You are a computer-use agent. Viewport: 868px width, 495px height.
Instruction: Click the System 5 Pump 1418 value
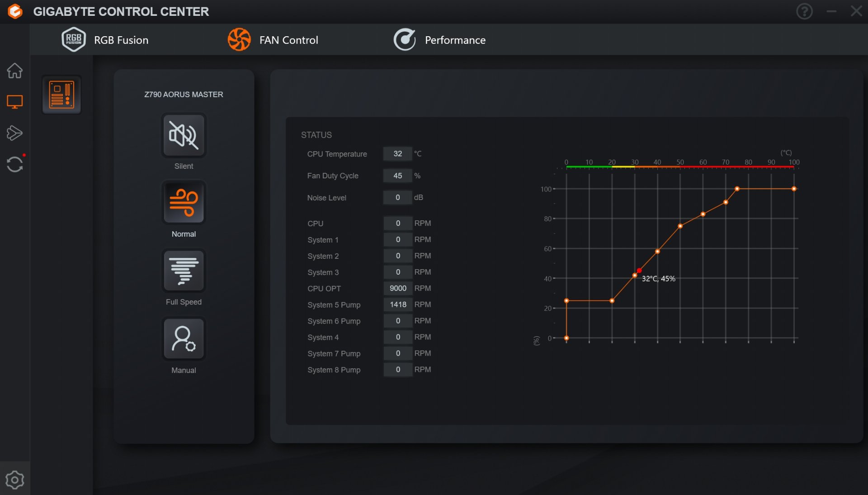pos(398,305)
